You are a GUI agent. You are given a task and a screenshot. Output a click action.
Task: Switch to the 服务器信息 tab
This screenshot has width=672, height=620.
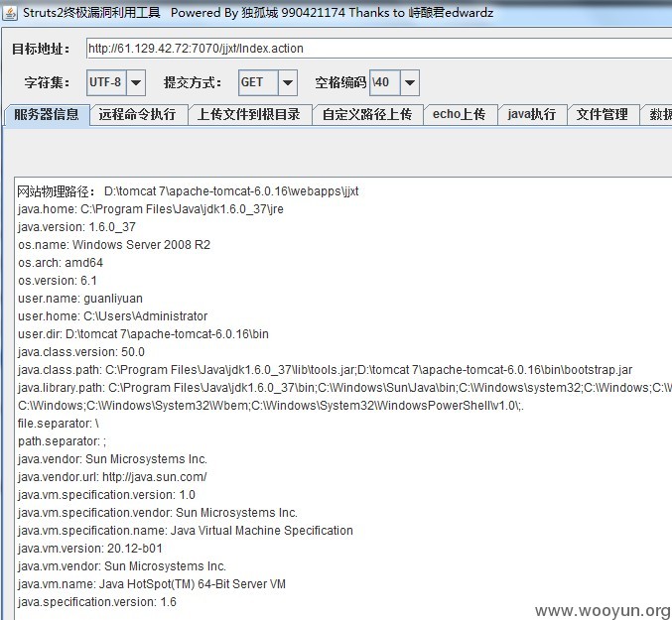click(x=47, y=115)
